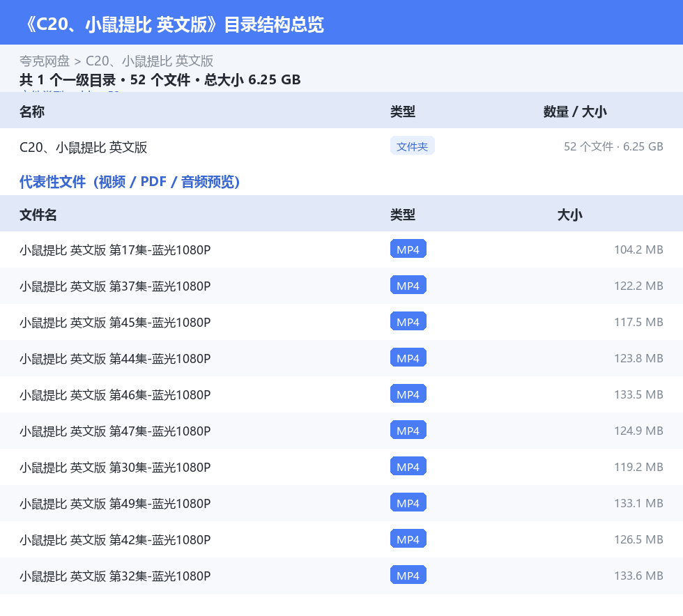Click the MP4 badge for 第30集
Screen dimensions: 683x616
tap(408, 467)
